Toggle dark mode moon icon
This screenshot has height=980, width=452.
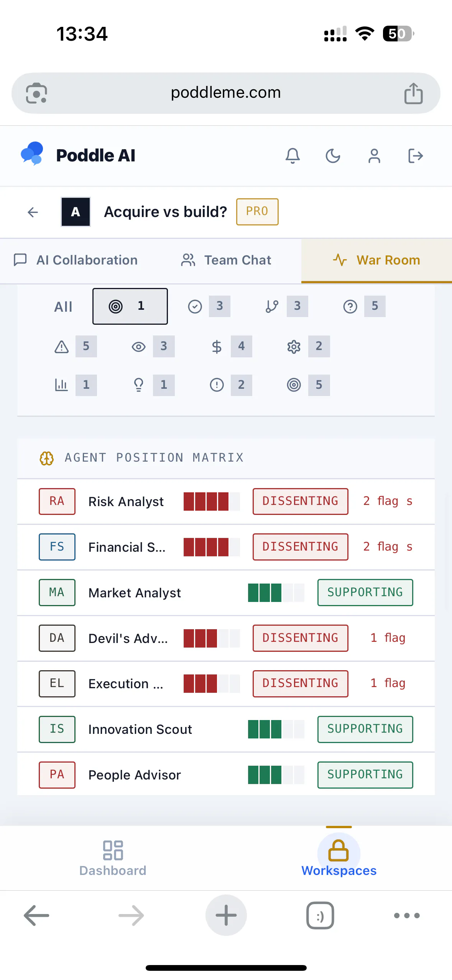[333, 156]
